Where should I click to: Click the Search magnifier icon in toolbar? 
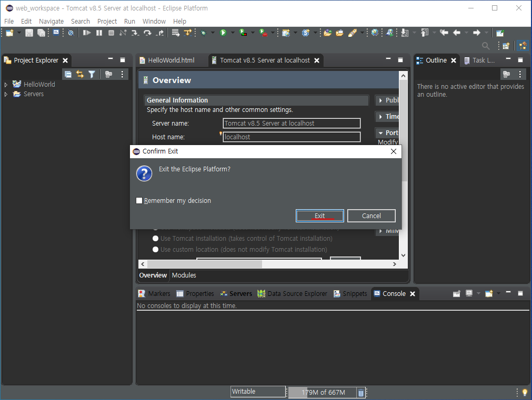[x=486, y=46]
